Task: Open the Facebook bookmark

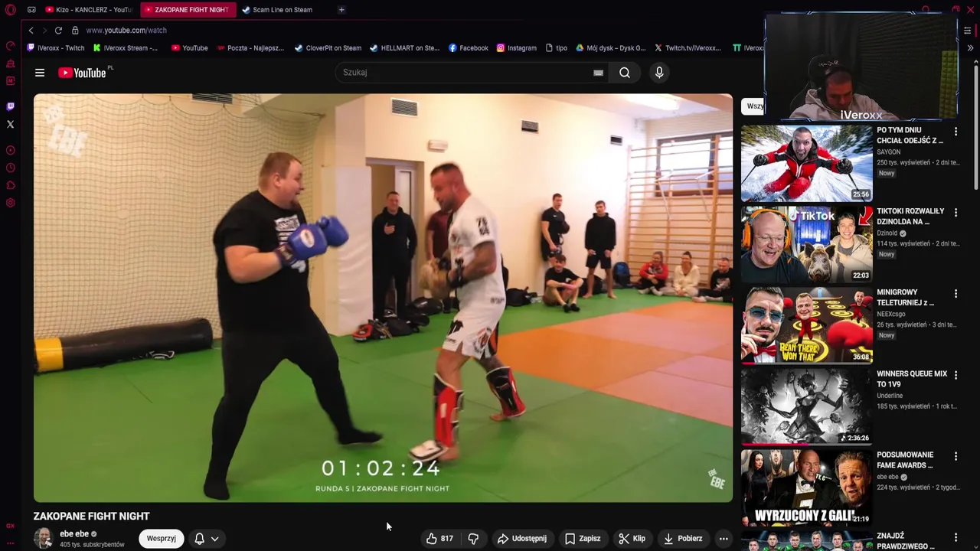Action: click(469, 47)
